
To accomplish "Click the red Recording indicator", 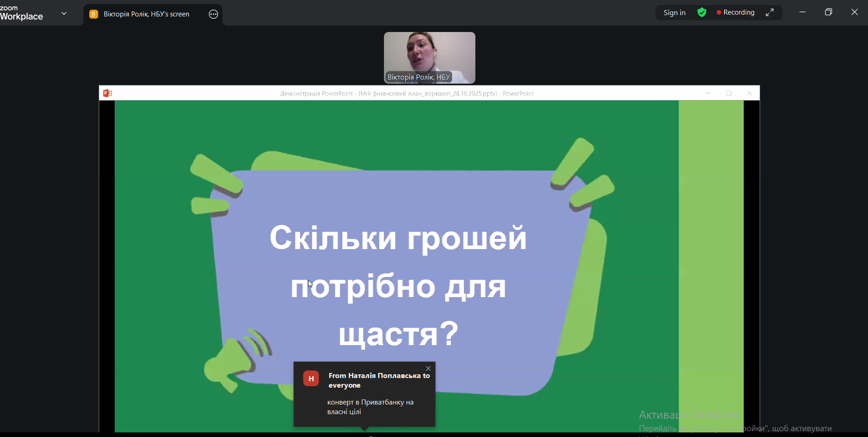I will (735, 13).
